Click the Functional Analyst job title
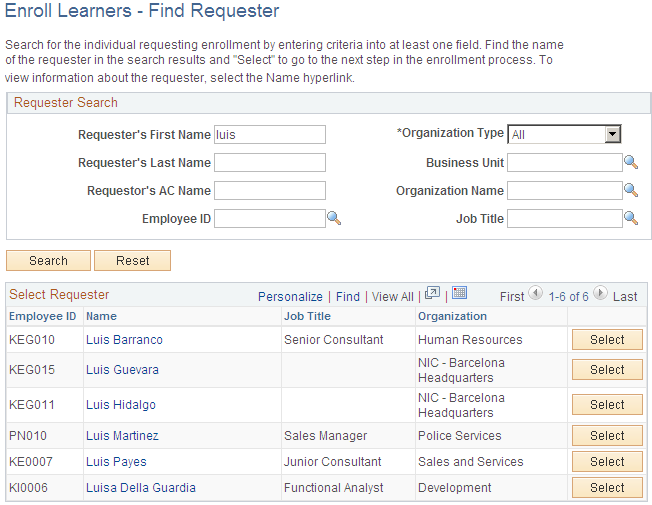652x505 pixels. [x=333, y=488]
